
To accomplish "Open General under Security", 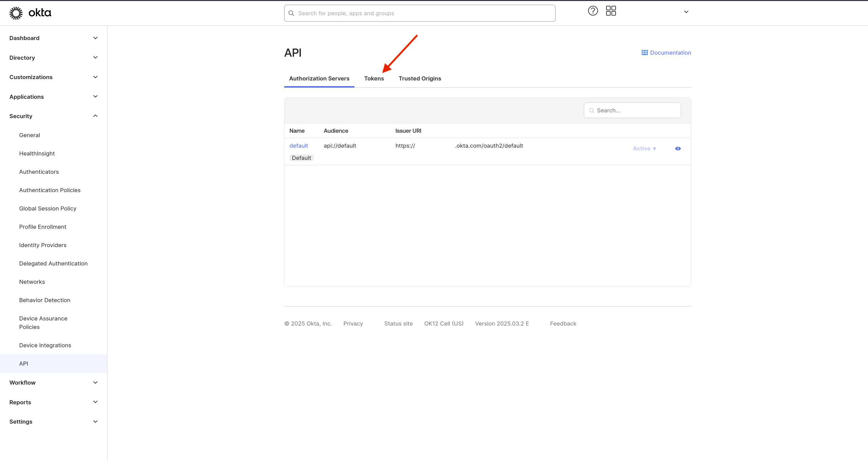I will pos(30,135).
